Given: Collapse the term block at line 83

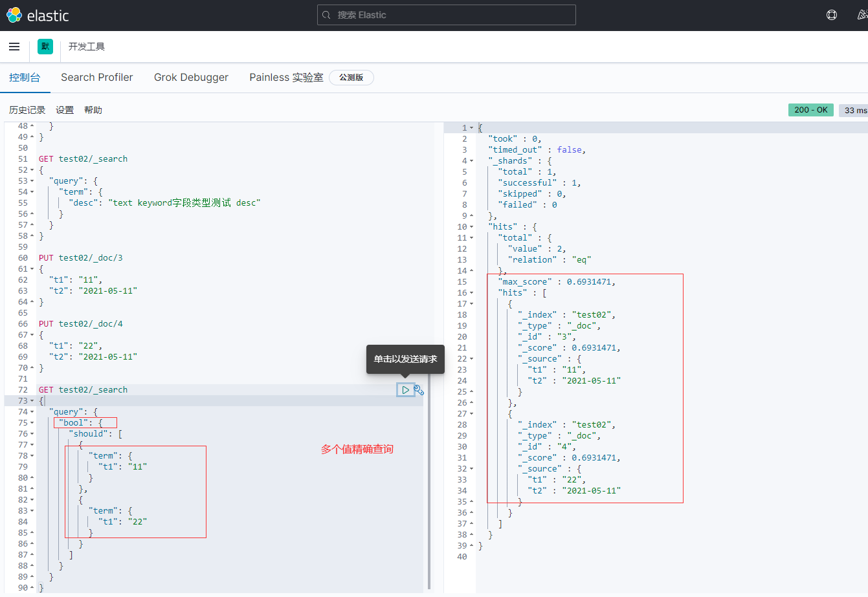Looking at the screenshot, I should [x=32, y=511].
